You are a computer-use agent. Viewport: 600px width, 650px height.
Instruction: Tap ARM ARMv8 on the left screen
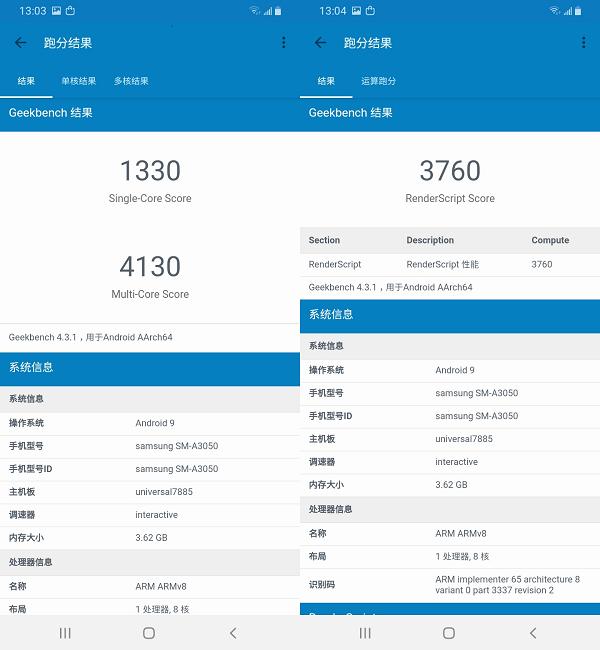pos(161,587)
